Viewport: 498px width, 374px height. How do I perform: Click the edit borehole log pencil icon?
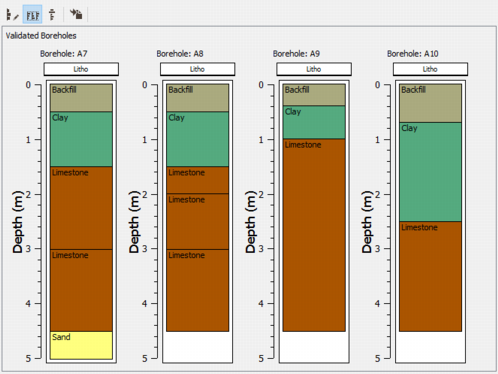12,15
